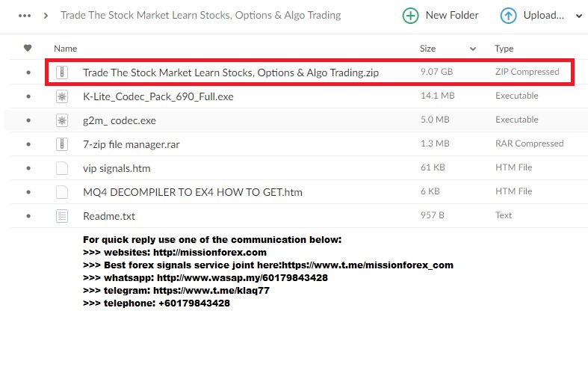Click the executable icon beside K-Lite_Codec_Pack_690_Full.exe
This screenshot has height=370, width=588.
pos(62,96)
